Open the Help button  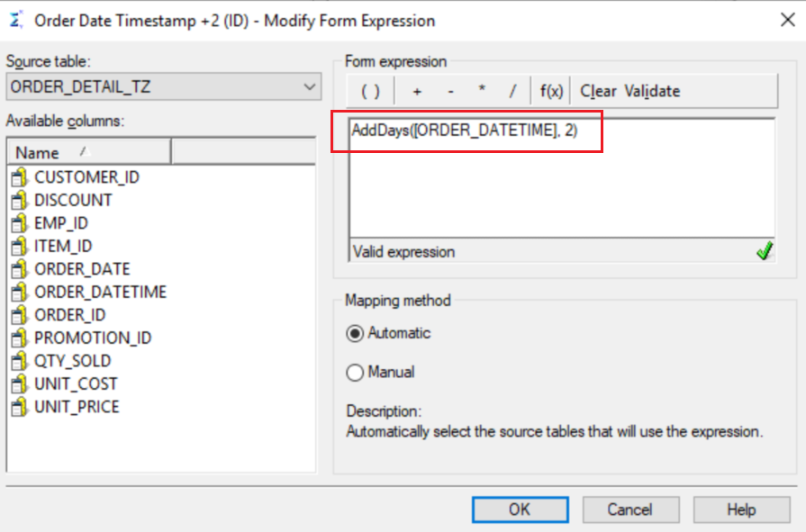742,509
